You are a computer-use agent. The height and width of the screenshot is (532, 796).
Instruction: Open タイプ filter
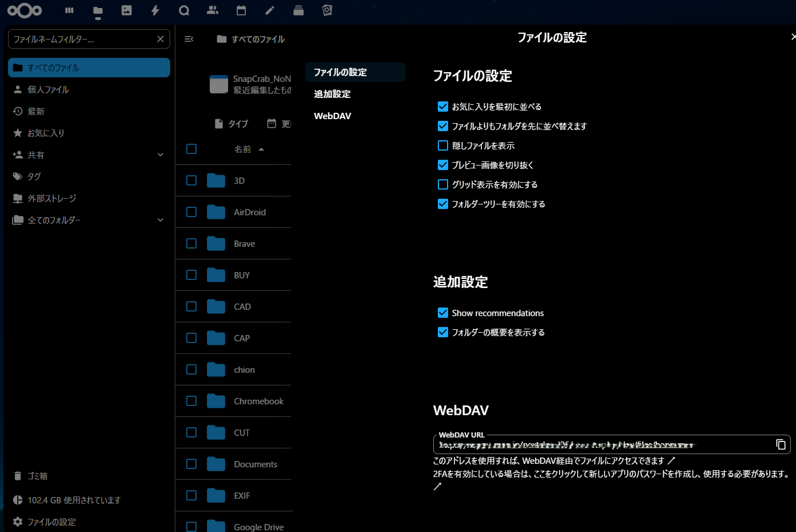[x=232, y=124]
